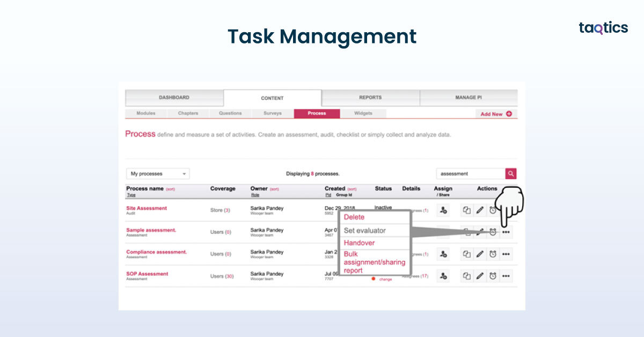Sort the list by Process name
The image size is (644, 337).
click(170, 189)
